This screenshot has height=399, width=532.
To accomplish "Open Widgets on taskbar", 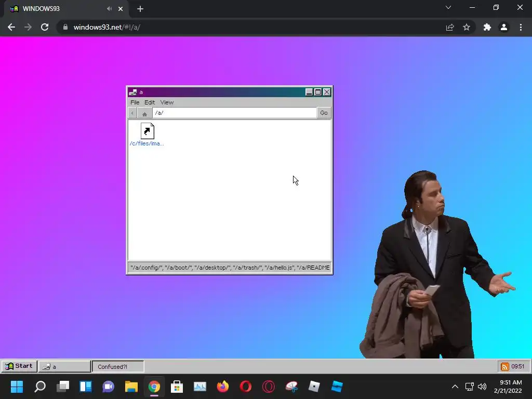I will point(86,387).
